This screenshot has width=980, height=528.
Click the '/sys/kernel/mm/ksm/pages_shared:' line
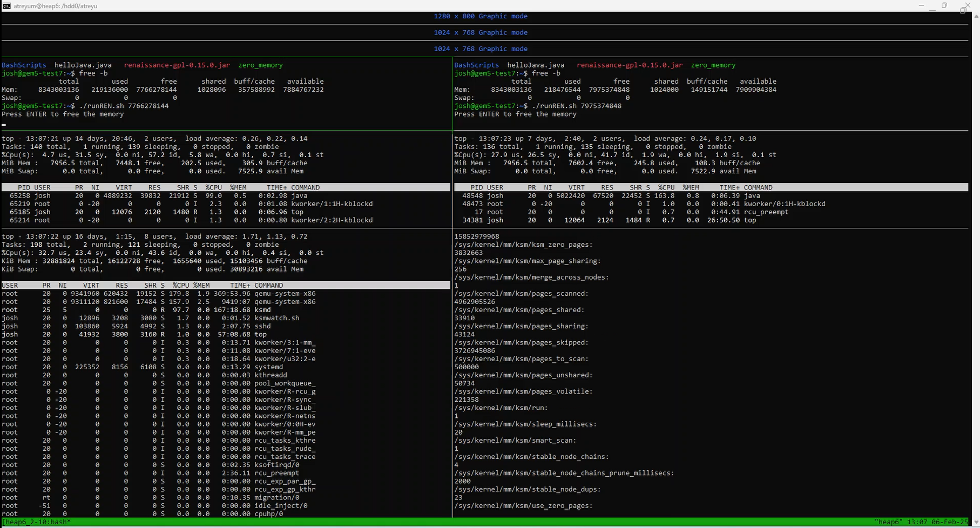[x=519, y=310]
